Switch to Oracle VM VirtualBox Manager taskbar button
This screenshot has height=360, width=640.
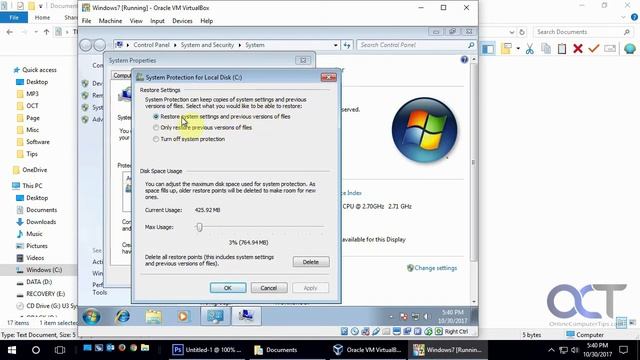[x=367, y=350]
